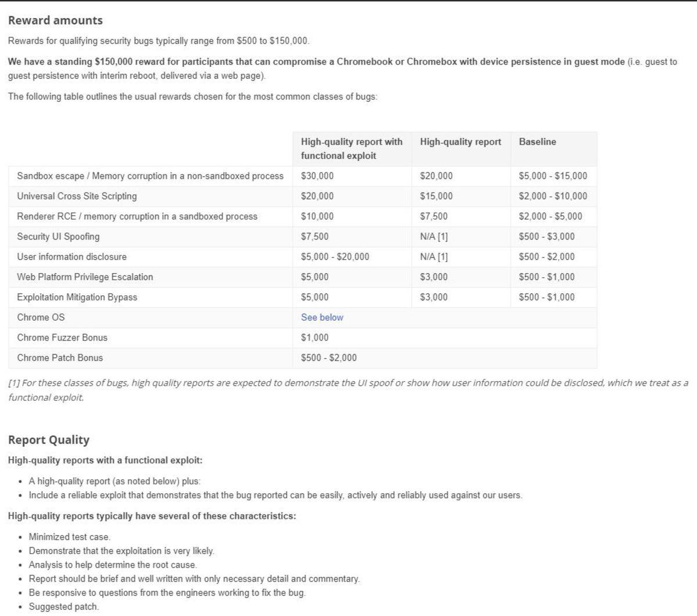Click the $5,000 - $20,000 reward cell
Viewport: 697px width, 616px height.
(332, 257)
